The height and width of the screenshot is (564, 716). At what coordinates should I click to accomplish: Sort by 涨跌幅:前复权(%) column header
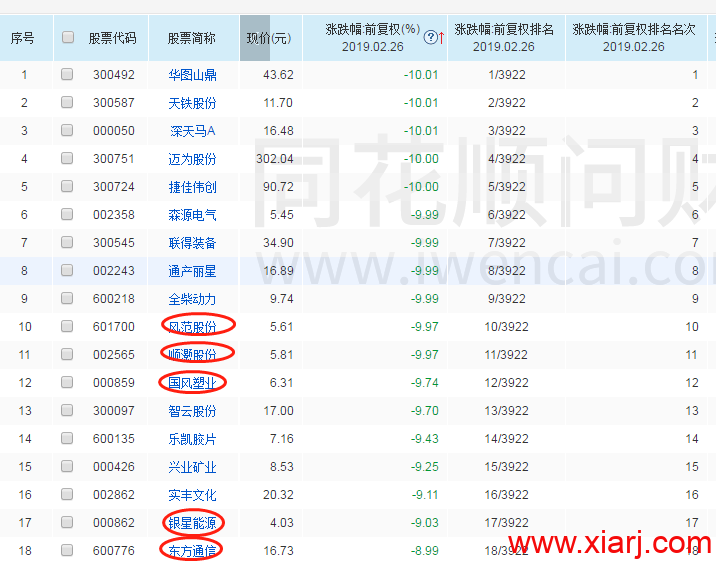tap(373, 38)
